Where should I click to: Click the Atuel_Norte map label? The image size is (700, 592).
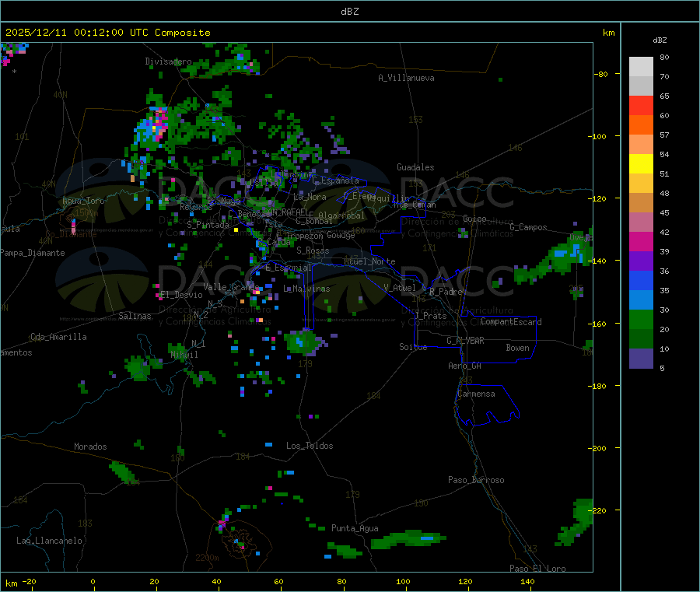[x=369, y=261]
